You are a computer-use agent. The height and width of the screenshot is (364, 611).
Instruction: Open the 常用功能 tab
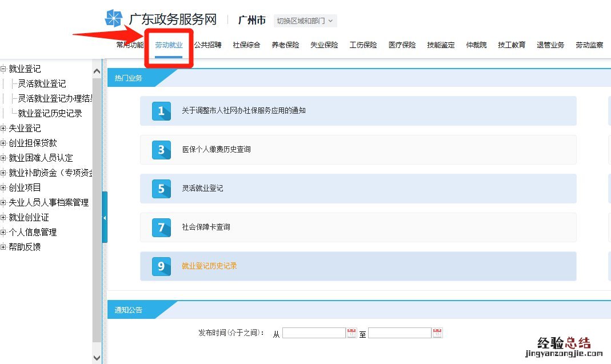pos(130,45)
